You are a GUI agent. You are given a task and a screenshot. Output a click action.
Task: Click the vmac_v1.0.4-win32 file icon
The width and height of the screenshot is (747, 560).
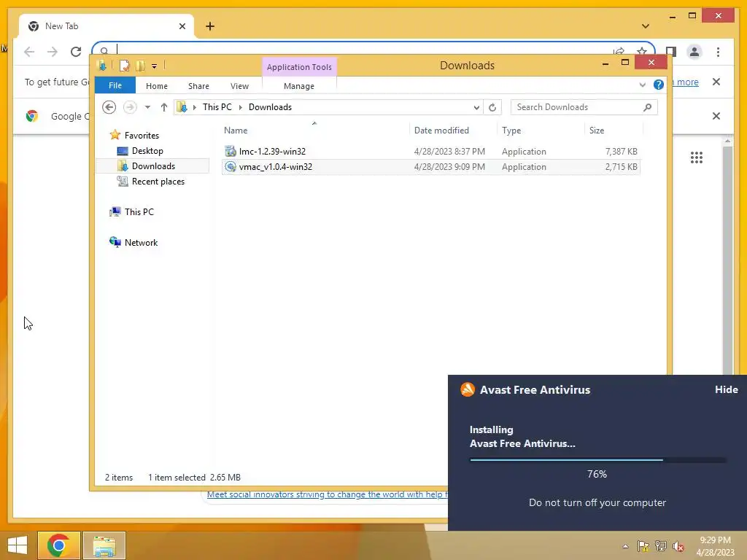231,167
